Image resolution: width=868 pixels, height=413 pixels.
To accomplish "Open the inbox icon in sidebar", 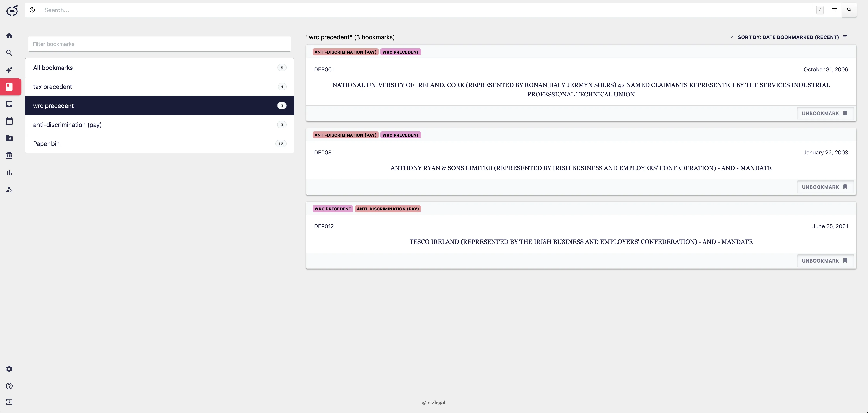I will [10, 104].
